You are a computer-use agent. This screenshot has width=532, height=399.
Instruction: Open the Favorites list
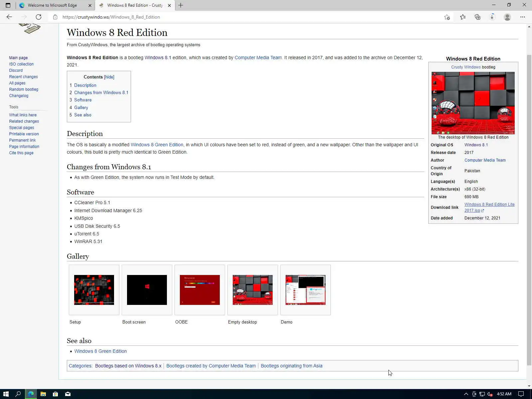(x=463, y=17)
